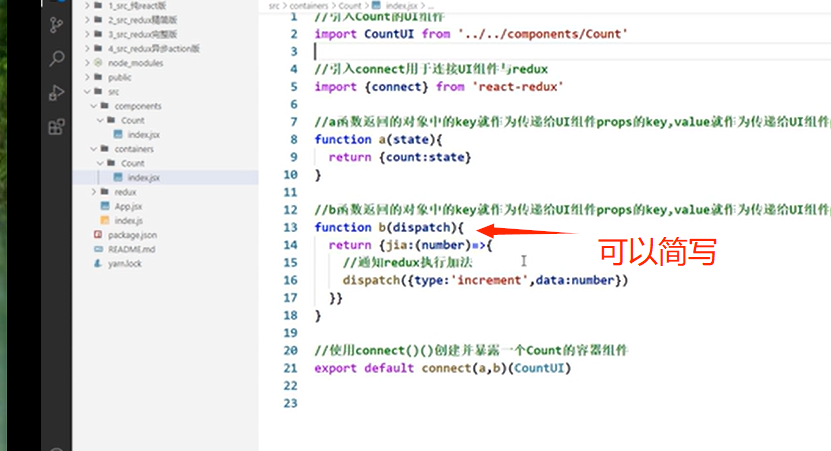
Task: Click the package.json file icon
Action: click(98, 234)
